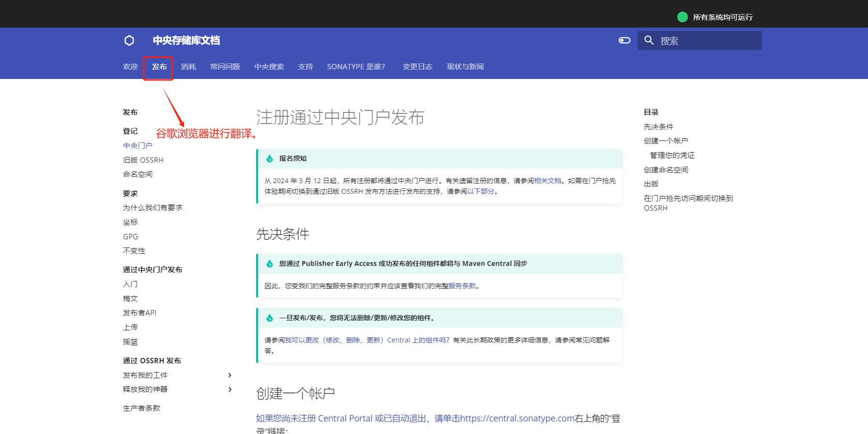Open 发布者API sidebar item
Viewport: 868px width, 434px height.
pyautogui.click(x=139, y=313)
